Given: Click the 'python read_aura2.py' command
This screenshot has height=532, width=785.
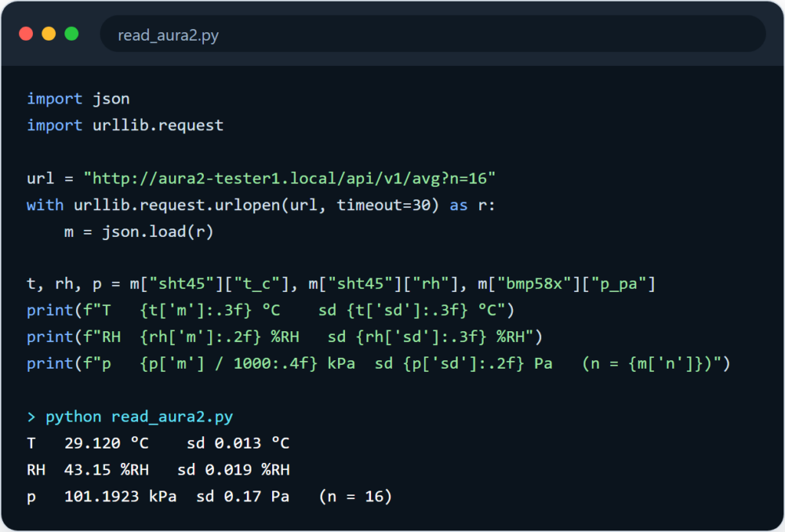Looking at the screenshot, I should pyautogui.click(x=140, y=417).
